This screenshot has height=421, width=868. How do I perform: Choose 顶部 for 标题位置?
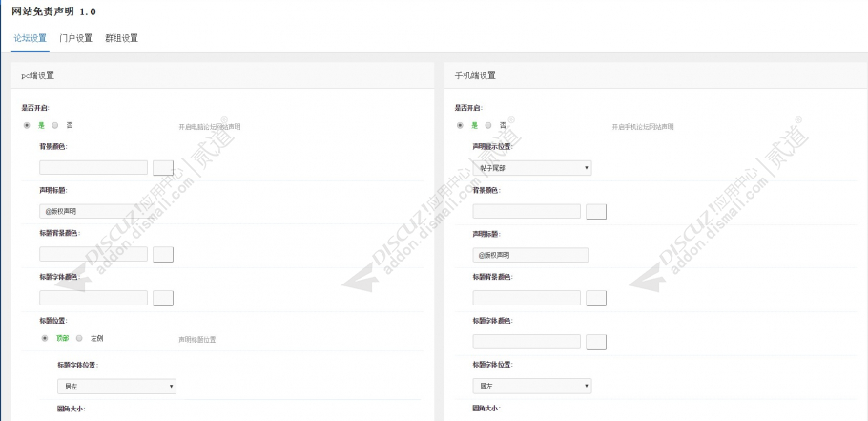pos(45,338)
